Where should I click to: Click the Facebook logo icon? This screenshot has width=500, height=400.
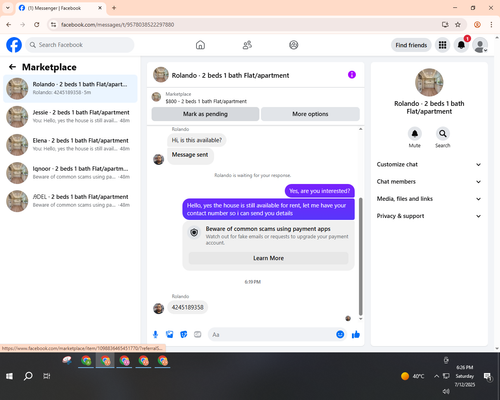[x=14, y=45]
